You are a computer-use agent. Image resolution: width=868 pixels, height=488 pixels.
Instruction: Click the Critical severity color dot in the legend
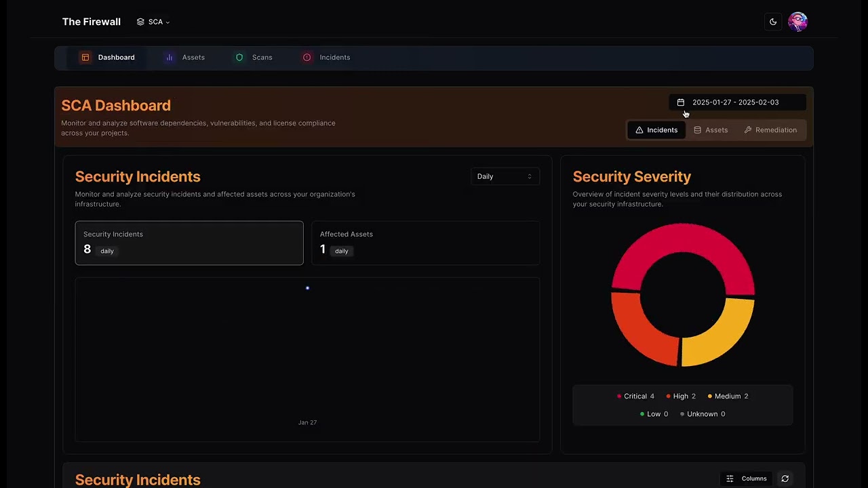click(x=619, y=396)
